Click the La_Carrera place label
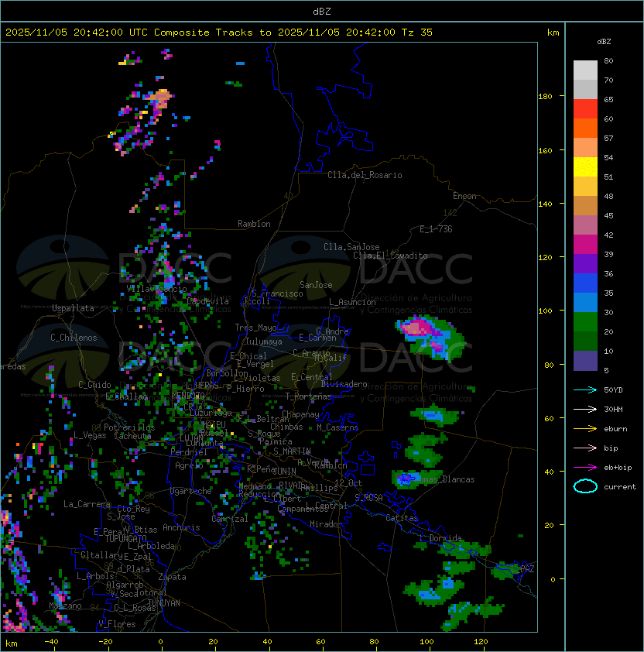This screenshot has width=644, height=652. [87, 504]
